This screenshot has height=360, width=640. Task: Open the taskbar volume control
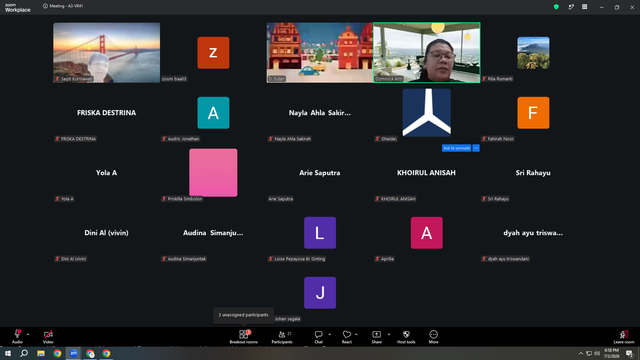tap(597, 353)
